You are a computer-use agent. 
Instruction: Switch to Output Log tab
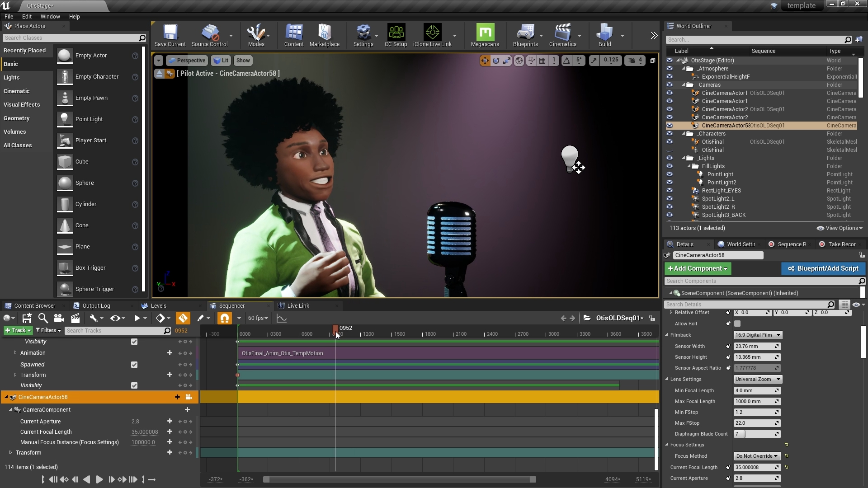point(96,306)
